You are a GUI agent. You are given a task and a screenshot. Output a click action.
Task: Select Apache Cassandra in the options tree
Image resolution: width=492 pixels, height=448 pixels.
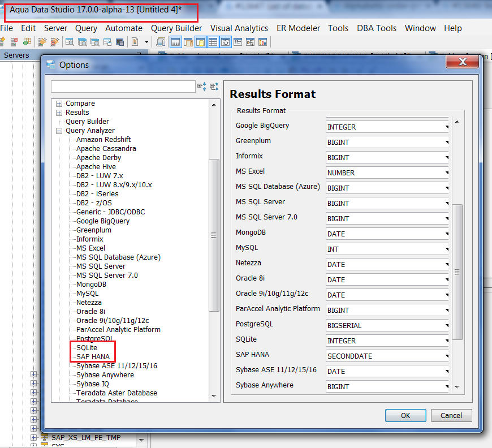click(x=106, y=149)
